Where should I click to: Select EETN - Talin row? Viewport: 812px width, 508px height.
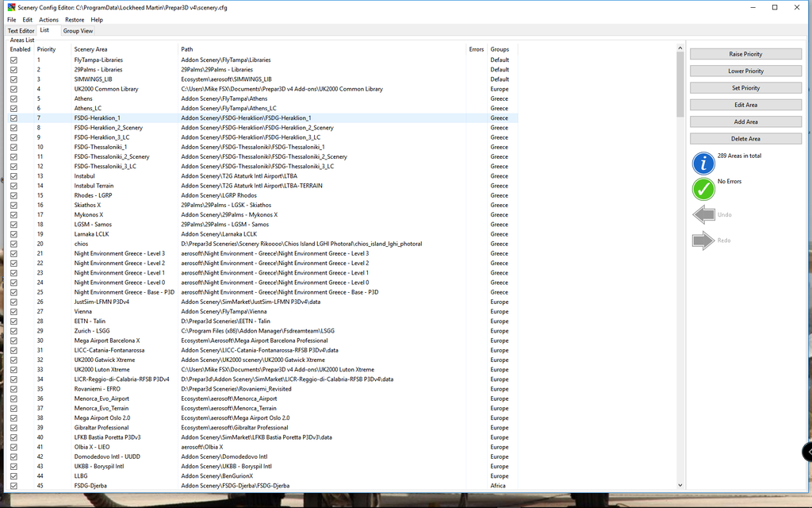click(x=262, y=321)
